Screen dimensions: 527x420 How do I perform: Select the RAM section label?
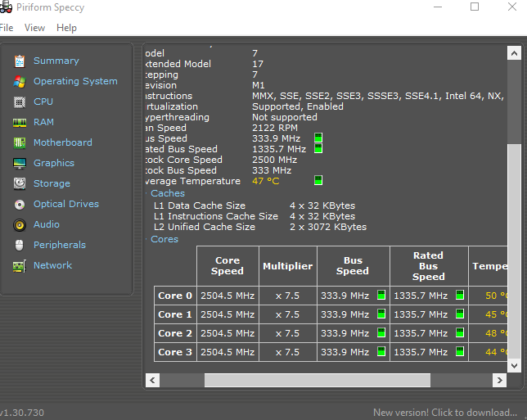(x=43, y=122)
